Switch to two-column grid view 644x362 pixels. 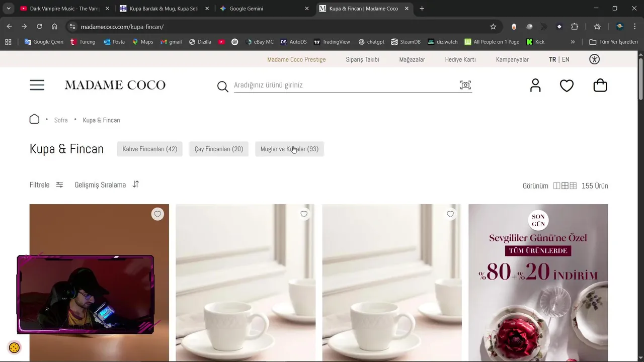[556, 186]
